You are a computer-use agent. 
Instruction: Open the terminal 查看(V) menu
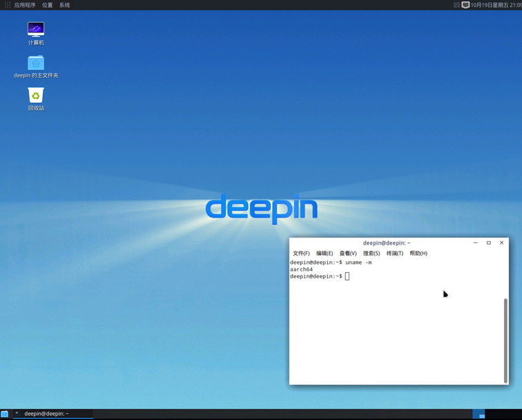[348, 253]
